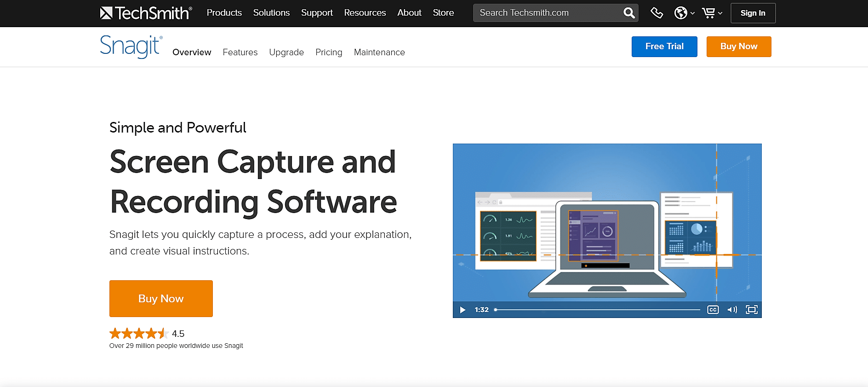Click the Snagit logo
The image size is (868, 387).
pos(131,46)
